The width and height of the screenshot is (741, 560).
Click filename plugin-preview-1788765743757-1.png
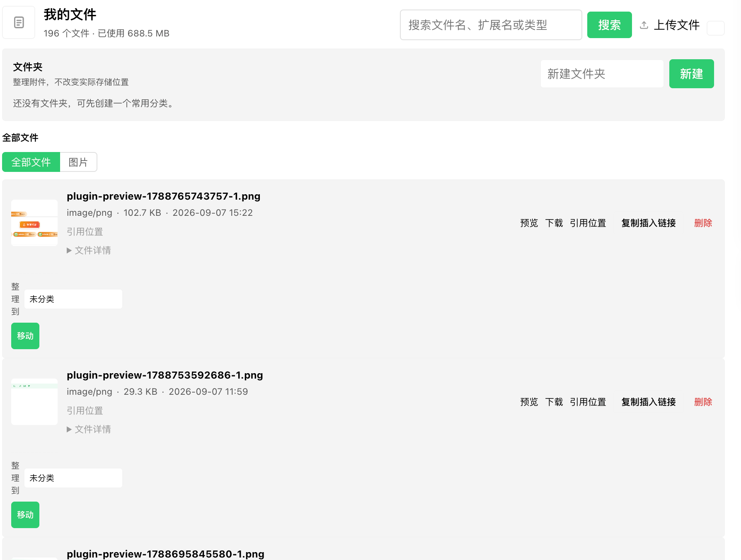pos(164,196)
